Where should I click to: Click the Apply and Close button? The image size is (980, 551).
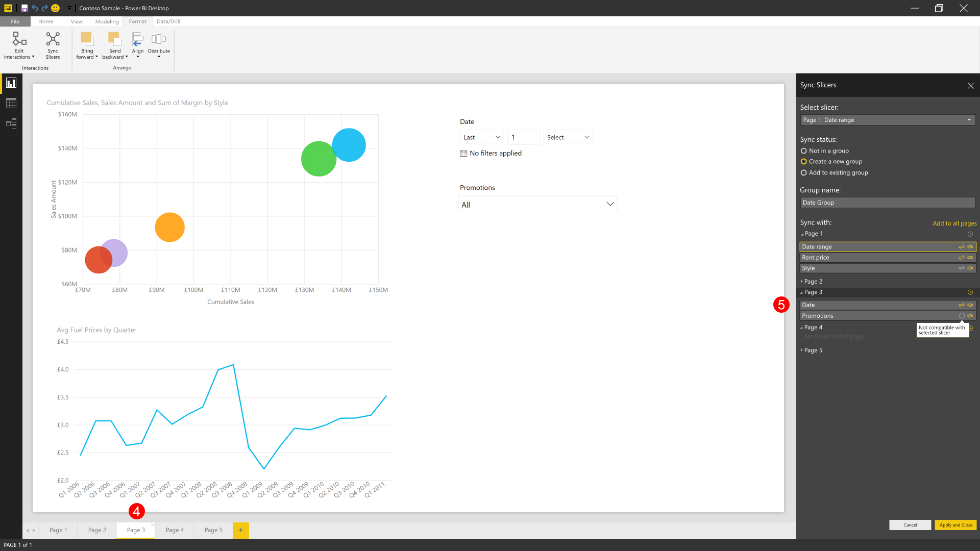(x=955, y=525)
